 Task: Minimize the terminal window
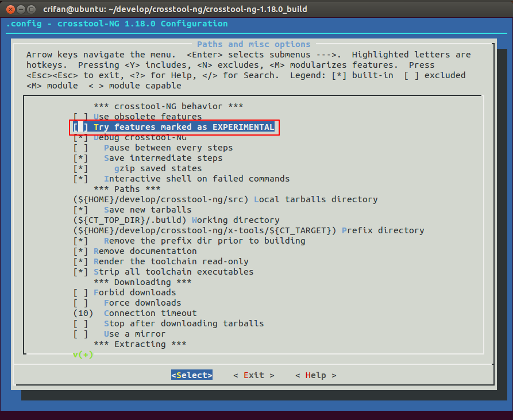(21, 9)
